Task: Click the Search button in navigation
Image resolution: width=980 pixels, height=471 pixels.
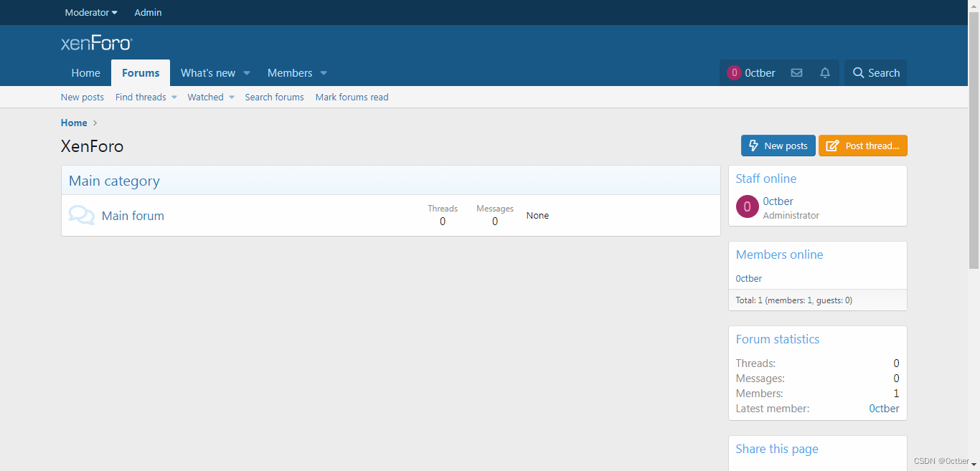Action: point(876,73)
